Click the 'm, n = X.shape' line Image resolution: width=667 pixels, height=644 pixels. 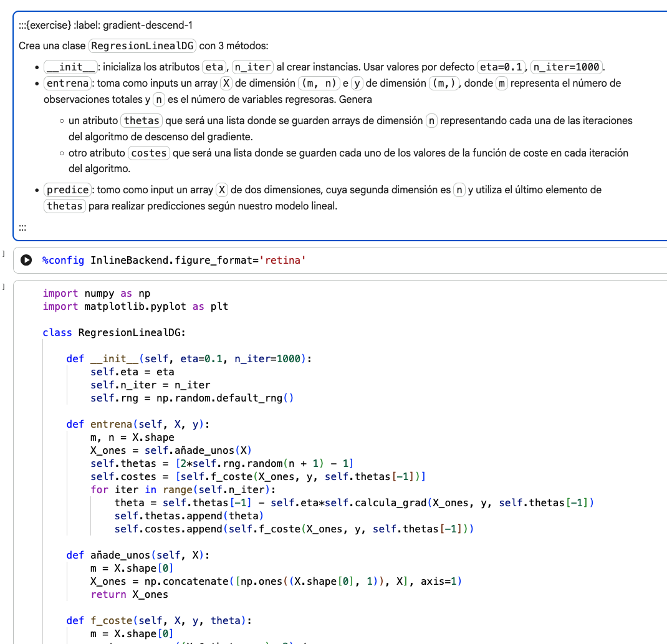(132, 437)
